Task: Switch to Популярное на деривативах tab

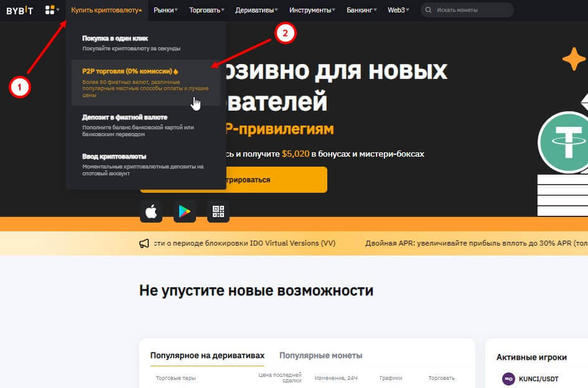Action: (x=207, y=356)
